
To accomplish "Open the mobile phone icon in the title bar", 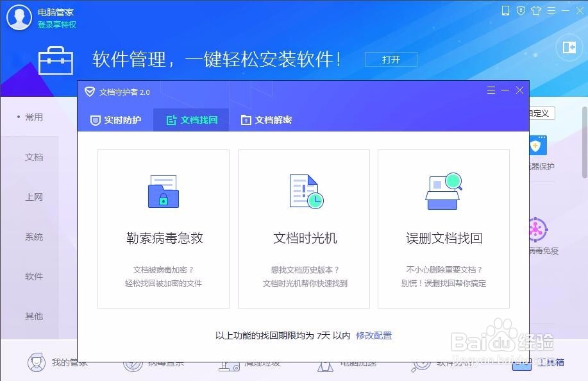I will pyautogui.click(x=505, y=10).
